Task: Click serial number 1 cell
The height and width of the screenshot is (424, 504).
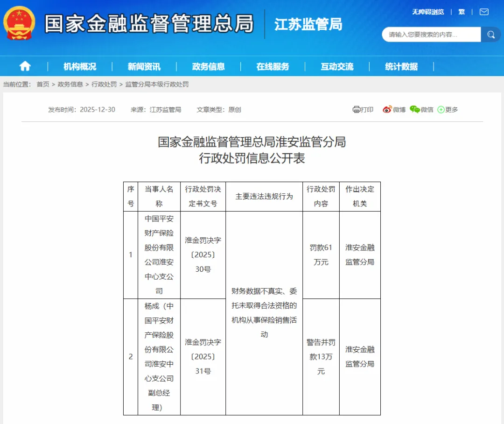Action: pyautogui.click(x=131, y=255)
